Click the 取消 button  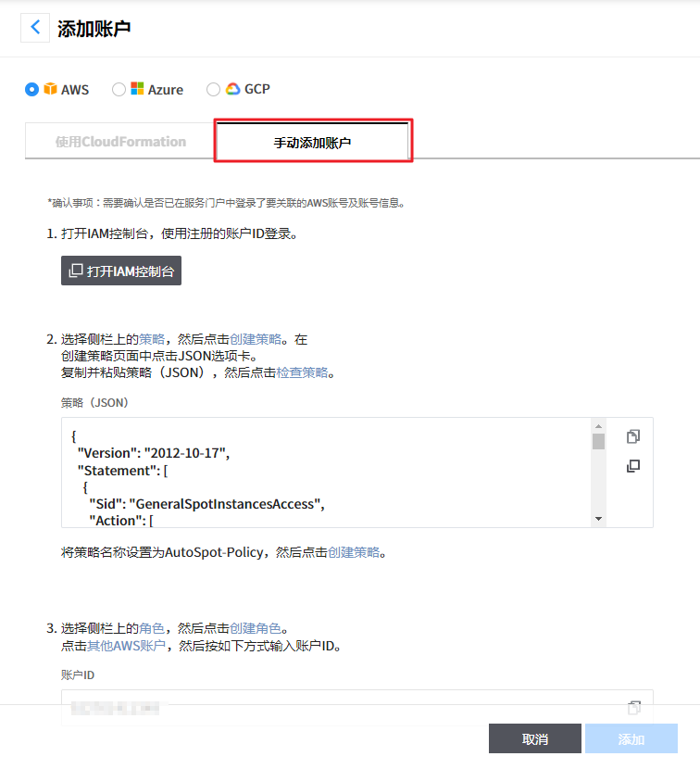pyautogui.click(x=535, y=739)
